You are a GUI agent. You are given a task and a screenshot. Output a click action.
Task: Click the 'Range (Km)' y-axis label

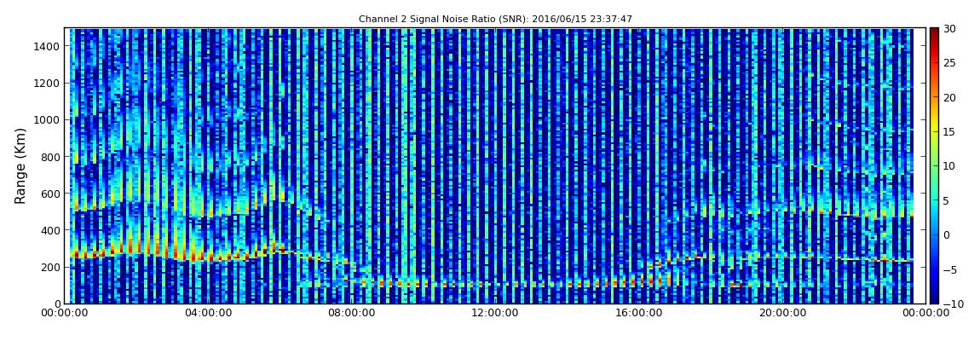20,166
